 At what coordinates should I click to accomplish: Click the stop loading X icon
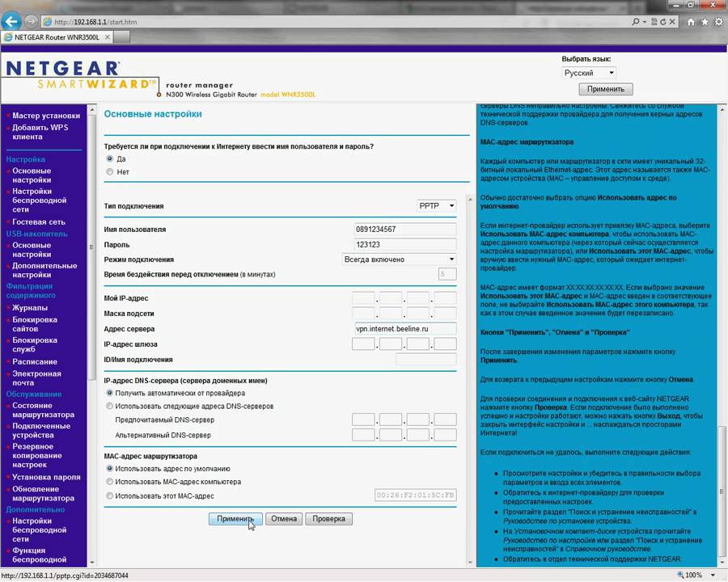point(672,22)
